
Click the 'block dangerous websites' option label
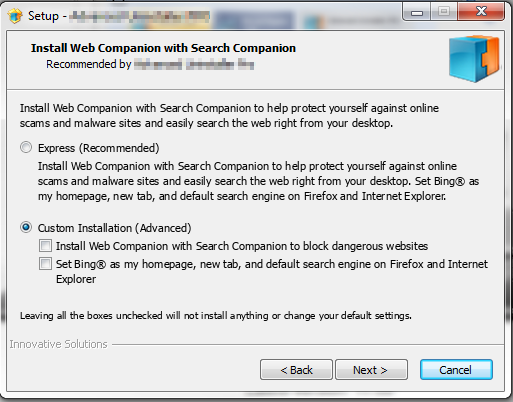point(242,246)
